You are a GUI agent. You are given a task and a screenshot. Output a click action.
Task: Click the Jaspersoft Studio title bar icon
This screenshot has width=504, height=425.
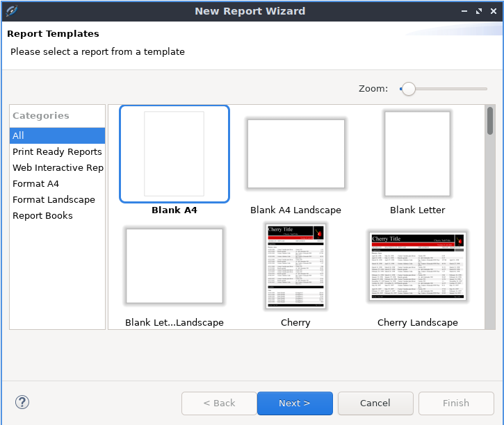12,11
